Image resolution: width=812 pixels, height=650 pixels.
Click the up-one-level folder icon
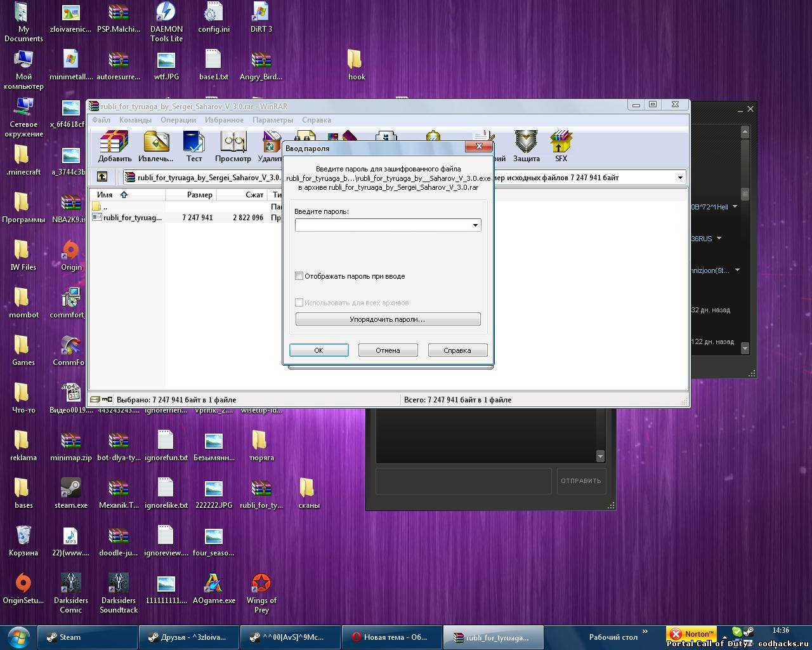click(x=102, y=177)
